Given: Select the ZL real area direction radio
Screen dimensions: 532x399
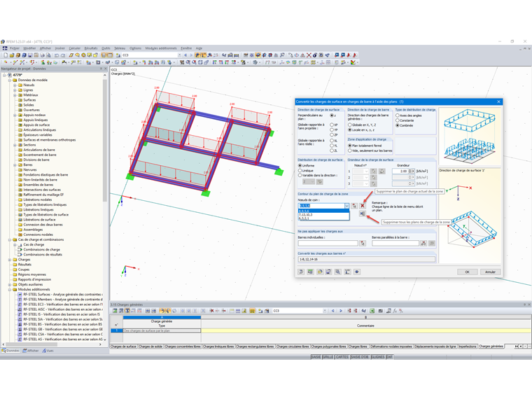Looking at the screenshot, I should click(x=332, y=150).
